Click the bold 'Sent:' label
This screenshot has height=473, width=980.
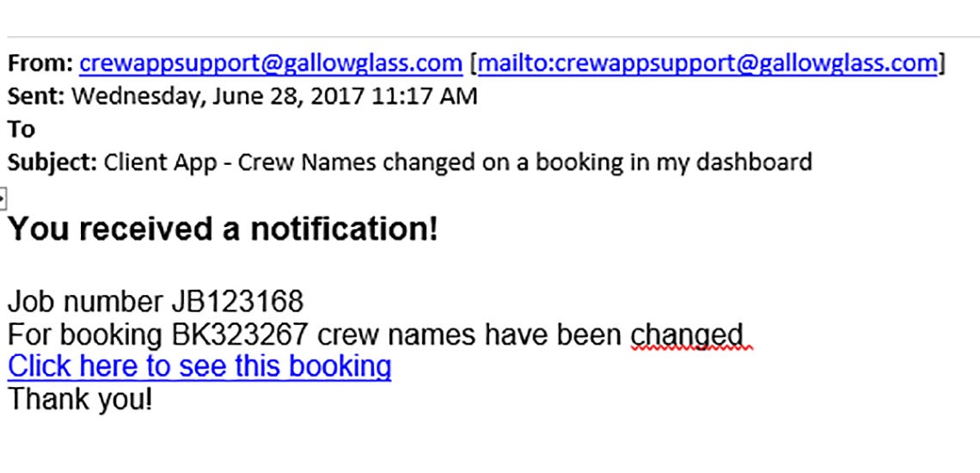coord(36,95)
